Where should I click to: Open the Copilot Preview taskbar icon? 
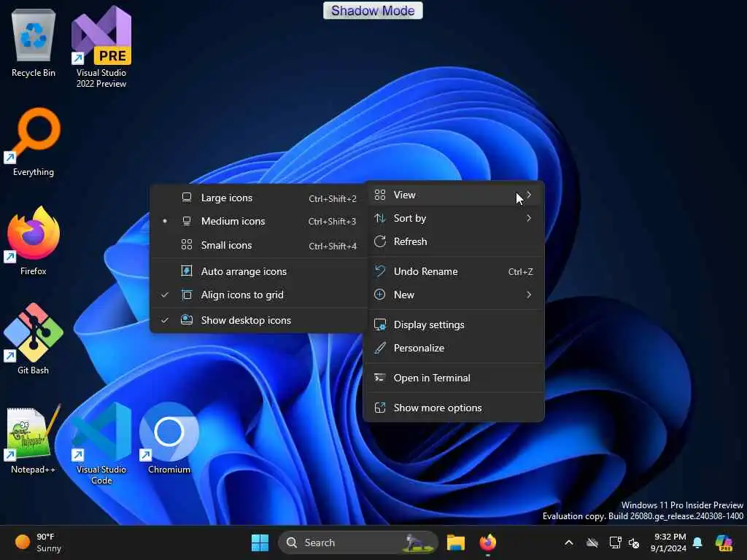[724, 542]
